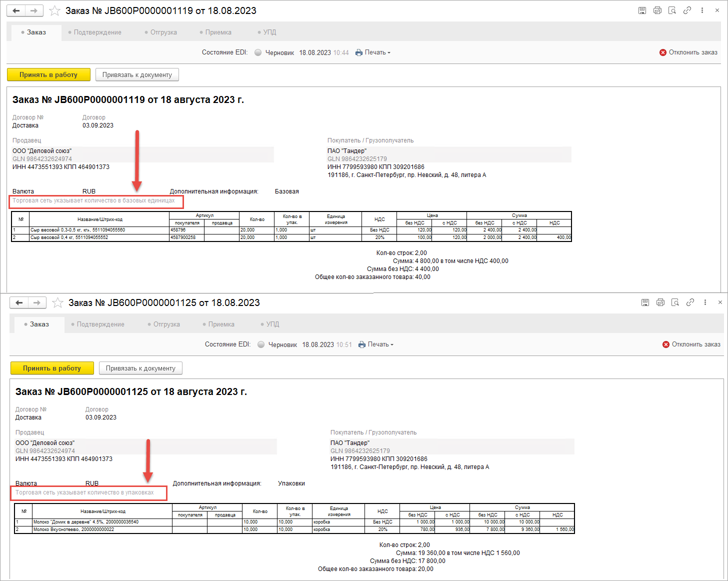Copy link icon of order 1125
The image size is (728, 581).
[690, 302]
